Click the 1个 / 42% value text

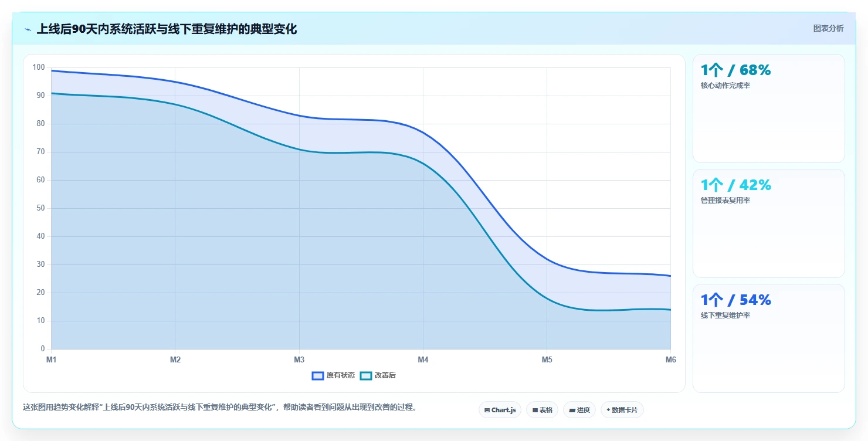pyautogui.click(x=735, y=185)
